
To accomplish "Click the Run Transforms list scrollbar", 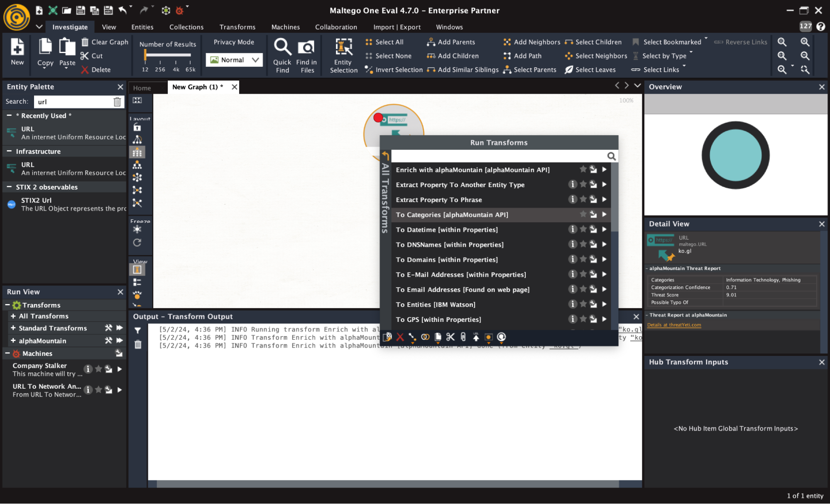I will 615,197.
